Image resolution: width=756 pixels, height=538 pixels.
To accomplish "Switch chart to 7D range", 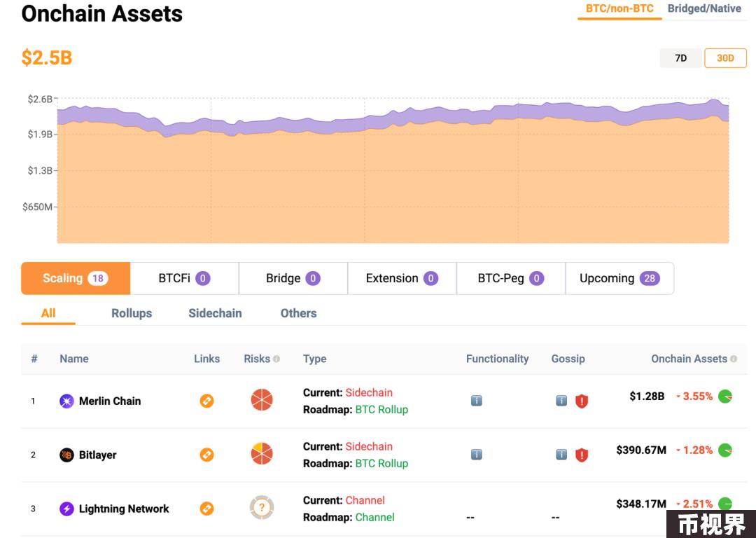I will point(681,58).
